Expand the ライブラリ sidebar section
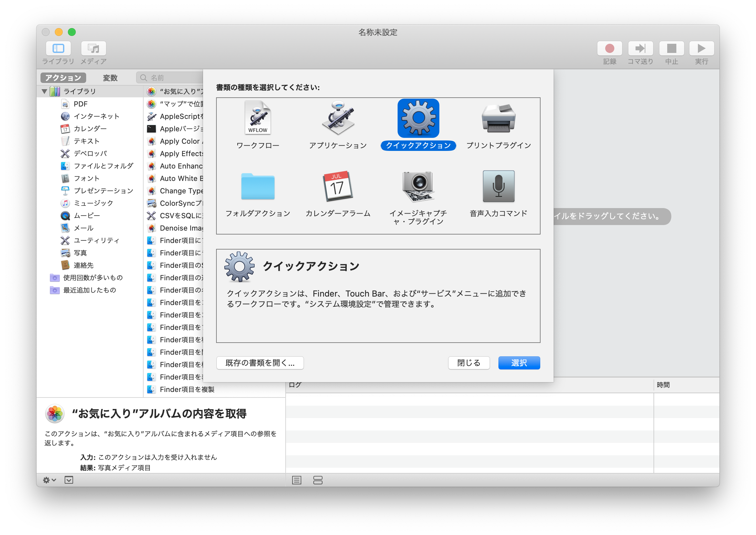This screenshot has height=535, width=756. [x=46, y=91]
